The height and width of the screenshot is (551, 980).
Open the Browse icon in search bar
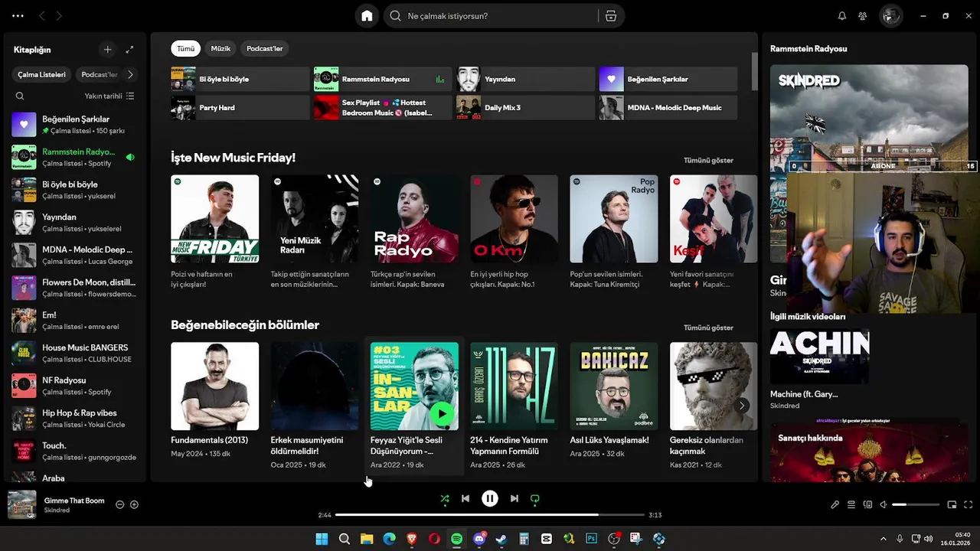[610, 16]
